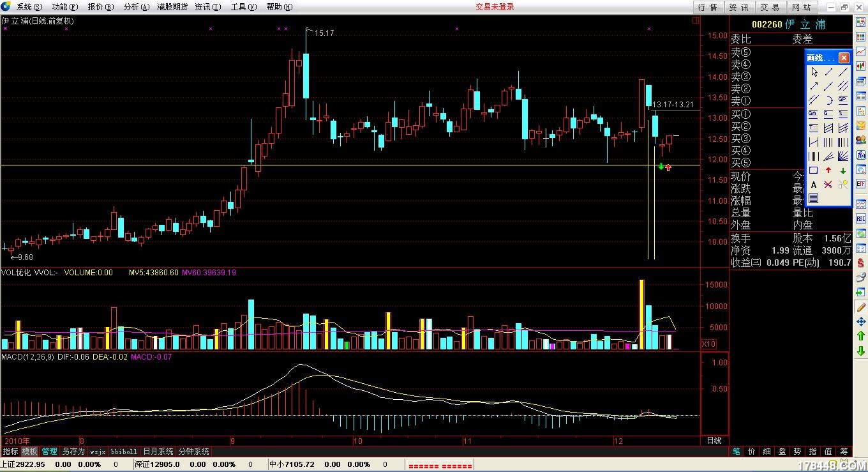Choose the rectangle drawing tool
Image resolution: width=868 pixels, height=472 pixels.
814,171
